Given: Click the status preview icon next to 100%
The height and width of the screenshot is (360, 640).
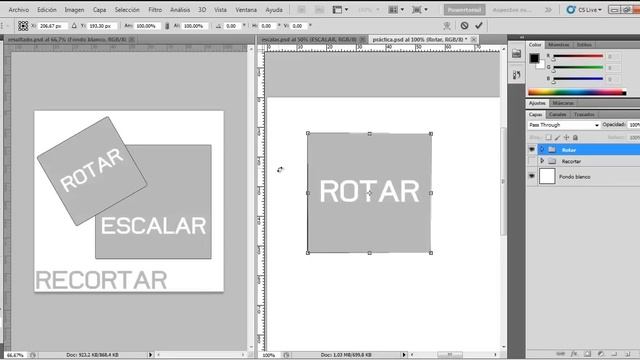Looking at the screenshot, I should point(287,355).
